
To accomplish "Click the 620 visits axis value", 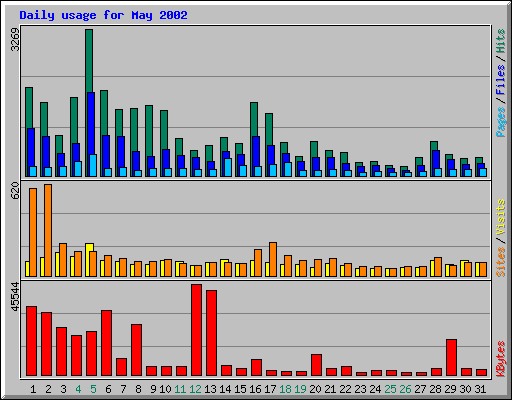I will point(15,191).
